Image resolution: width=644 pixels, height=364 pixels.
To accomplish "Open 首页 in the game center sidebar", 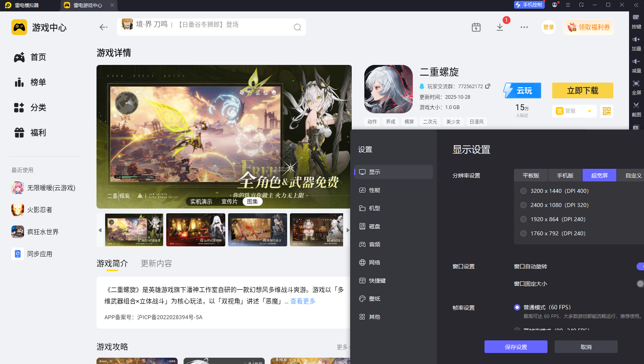I will click(38, 57).
